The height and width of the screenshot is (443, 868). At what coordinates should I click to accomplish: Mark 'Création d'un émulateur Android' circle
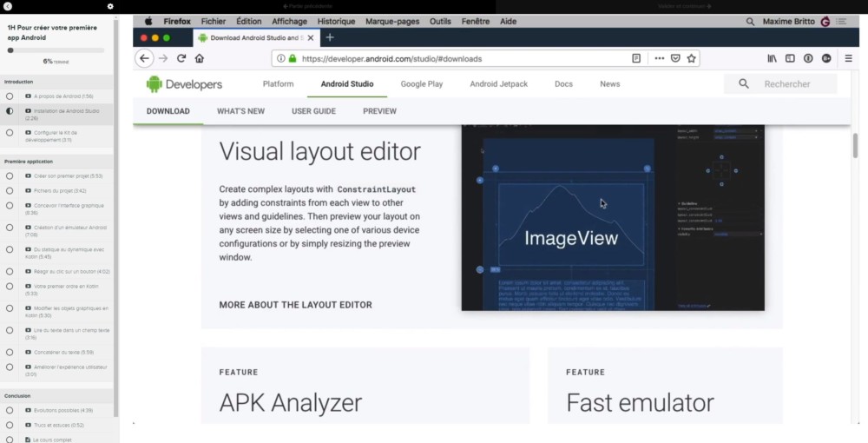(10, 228)
